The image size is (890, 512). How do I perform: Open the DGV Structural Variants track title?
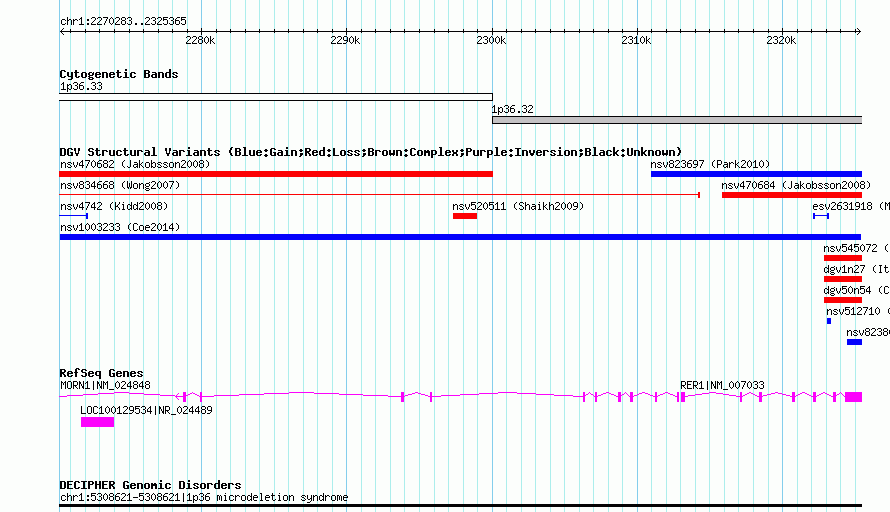coord(371,152)
